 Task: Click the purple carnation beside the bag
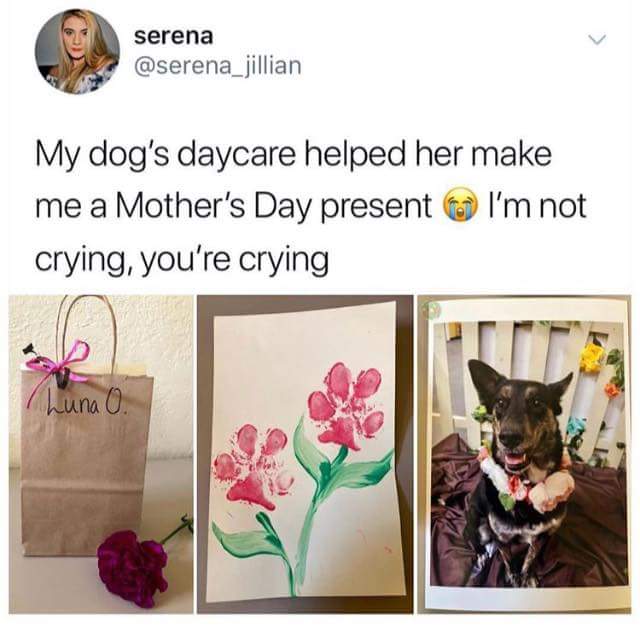133,568
